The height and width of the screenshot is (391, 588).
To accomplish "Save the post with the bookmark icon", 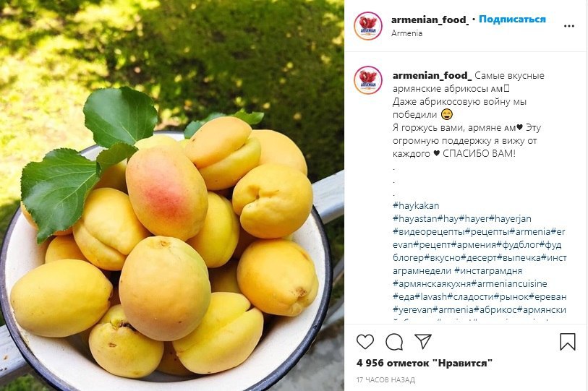I will (x=567, y=342).
